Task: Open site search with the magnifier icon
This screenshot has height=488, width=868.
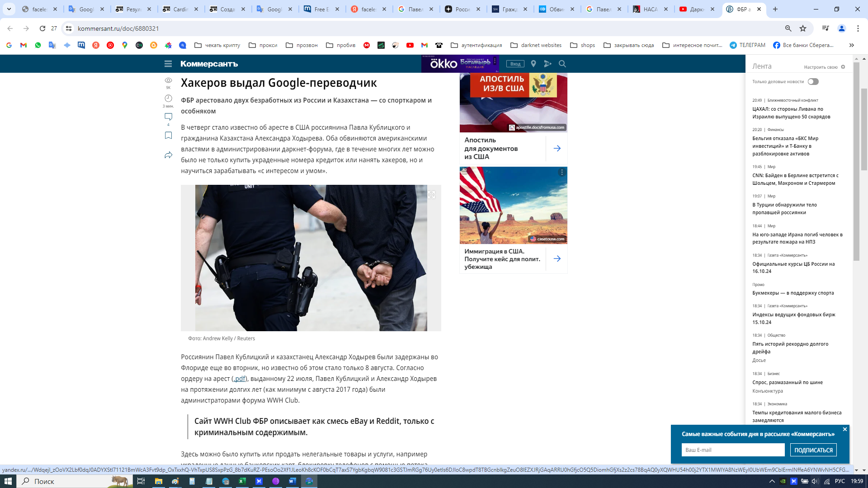Action: point(562,64)
